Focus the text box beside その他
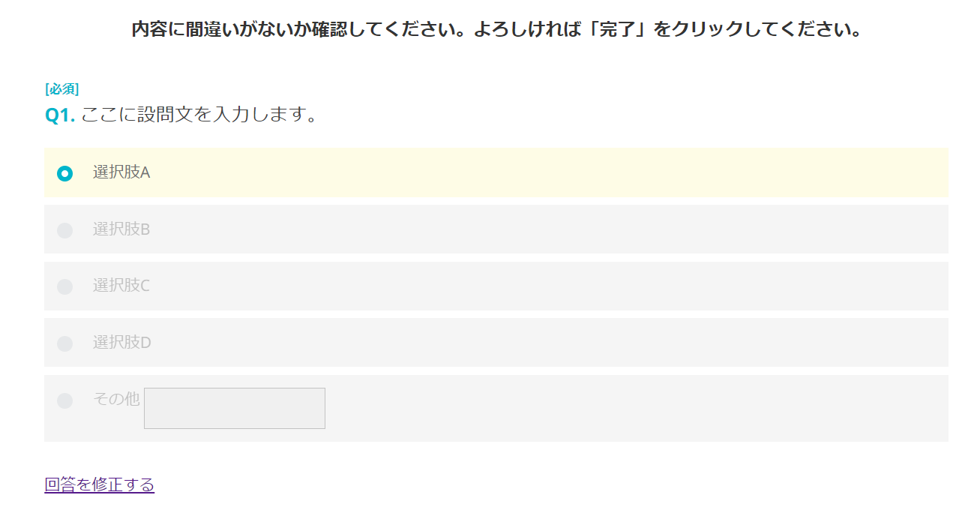The image size is (980, 510). (x=235, y=408)
